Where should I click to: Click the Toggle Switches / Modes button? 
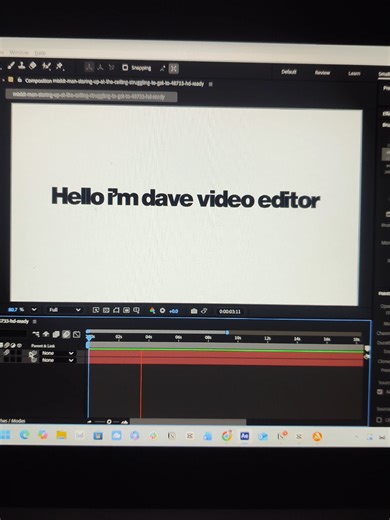point(13,421)
